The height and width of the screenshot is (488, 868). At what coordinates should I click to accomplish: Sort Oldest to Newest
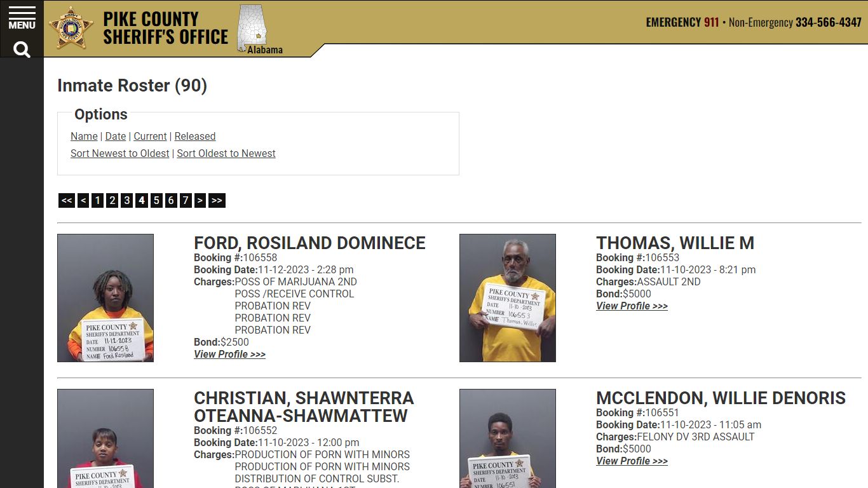click(226, 153)
